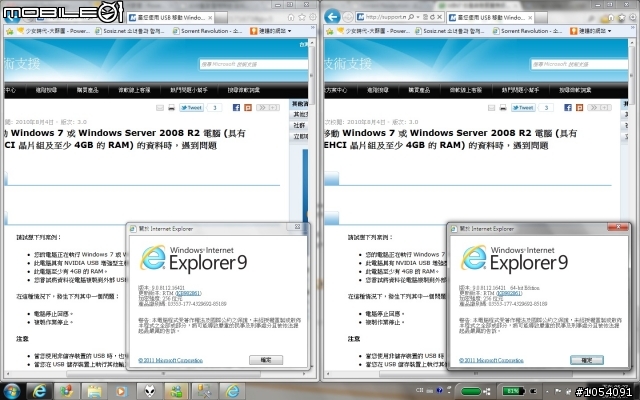
Task: Toggle compatibility view in right window address bar
Action: (425, 17)
